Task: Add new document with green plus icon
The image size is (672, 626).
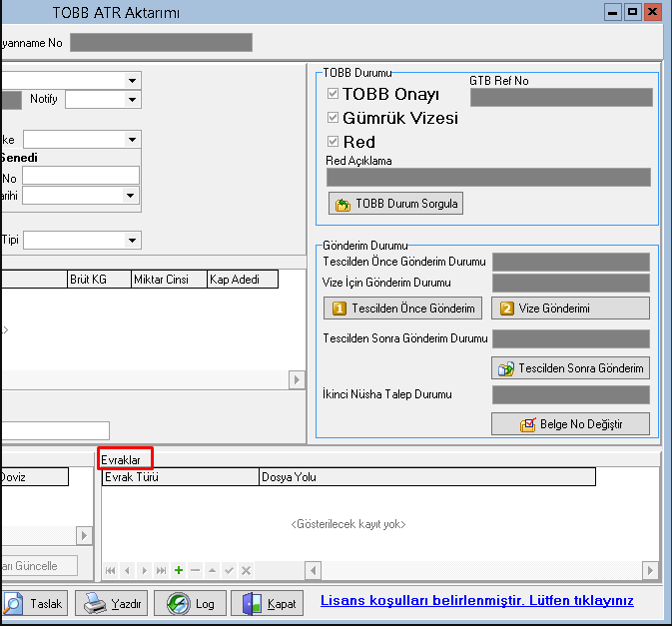Action: click(x=179, y=571)
